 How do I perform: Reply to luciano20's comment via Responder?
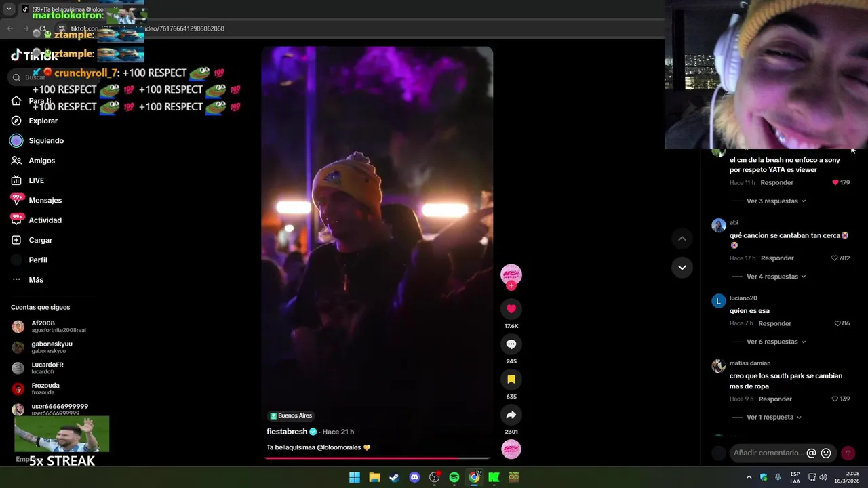(x=775, y=323)
